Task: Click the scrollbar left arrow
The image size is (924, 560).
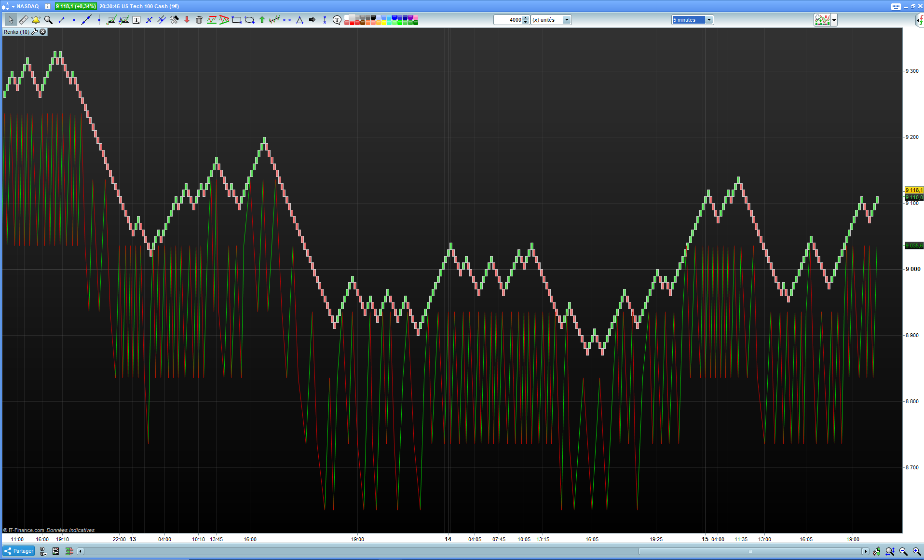Action: click(x=81, y=551)
